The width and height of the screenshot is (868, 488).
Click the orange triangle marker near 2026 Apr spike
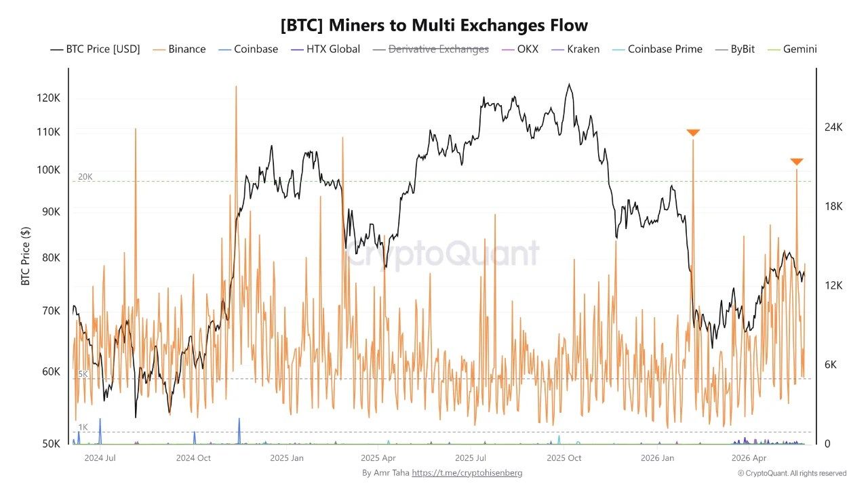(796, 162)
